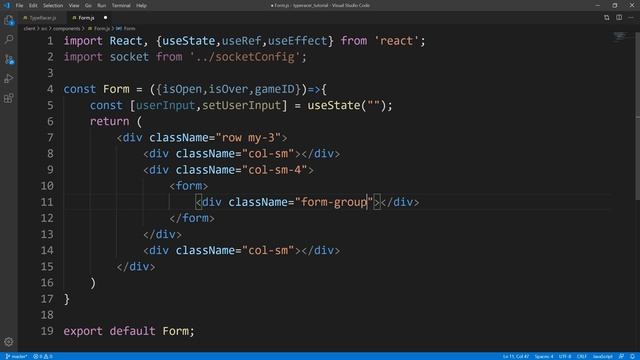This screenshot has height=360, width=640.
Task: Click line number 1 in the gutter
Action: (x=50, y=41)
